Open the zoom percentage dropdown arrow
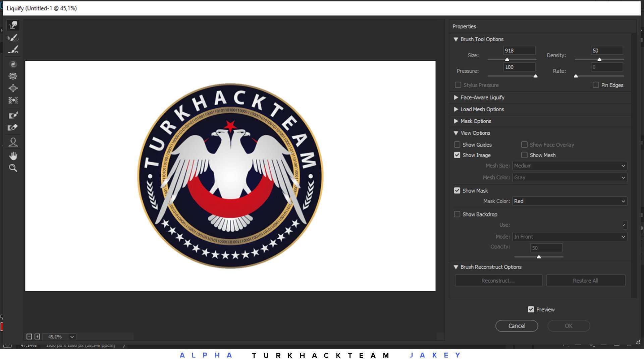Screen dimensions: 644x362 72,337
